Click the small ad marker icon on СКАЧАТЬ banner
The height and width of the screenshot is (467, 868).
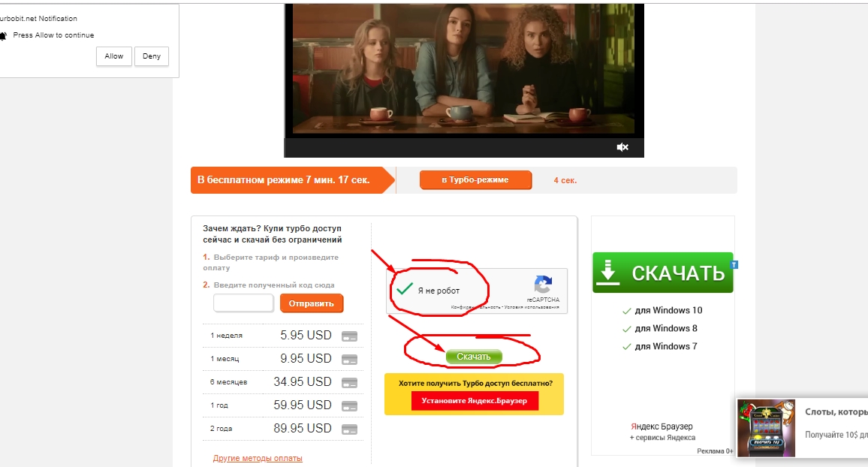[x=734, y=265]
